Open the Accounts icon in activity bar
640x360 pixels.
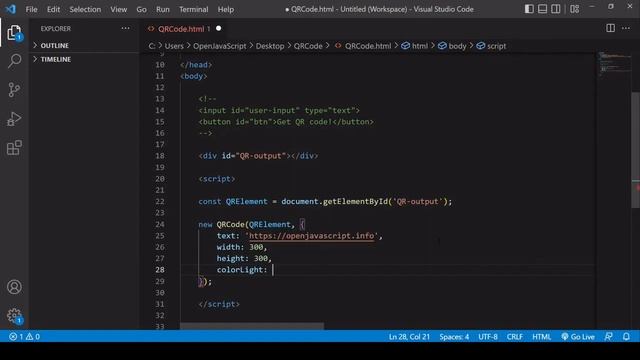pos(14,287)
